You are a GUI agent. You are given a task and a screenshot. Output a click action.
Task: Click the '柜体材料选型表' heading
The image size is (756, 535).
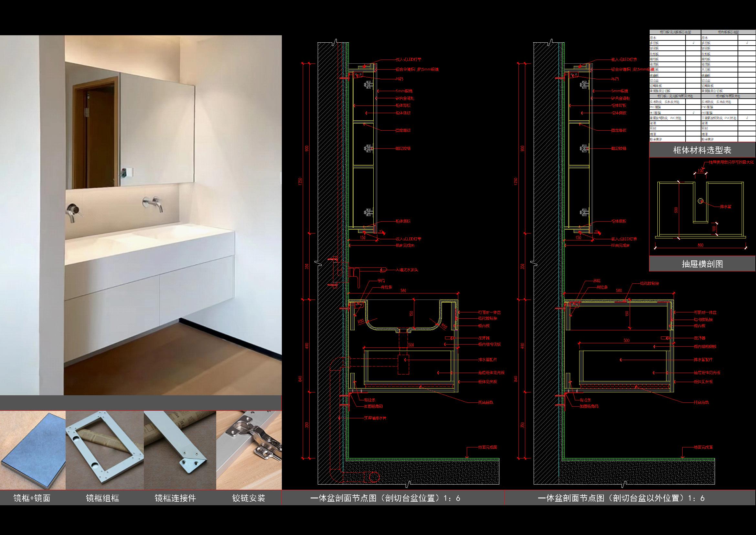(x=702, y=150)
